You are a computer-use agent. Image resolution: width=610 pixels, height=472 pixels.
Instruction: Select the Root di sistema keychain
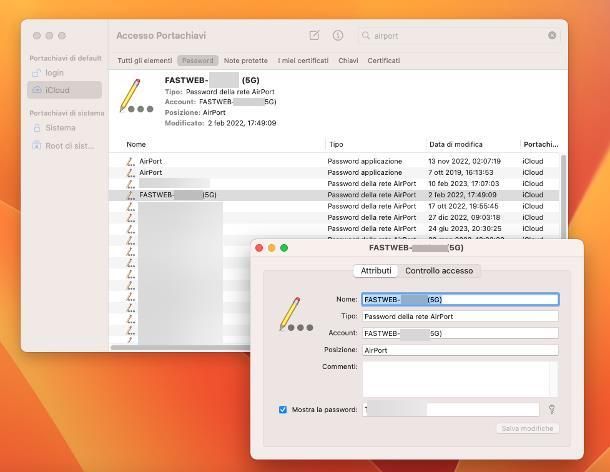point(65,146)
